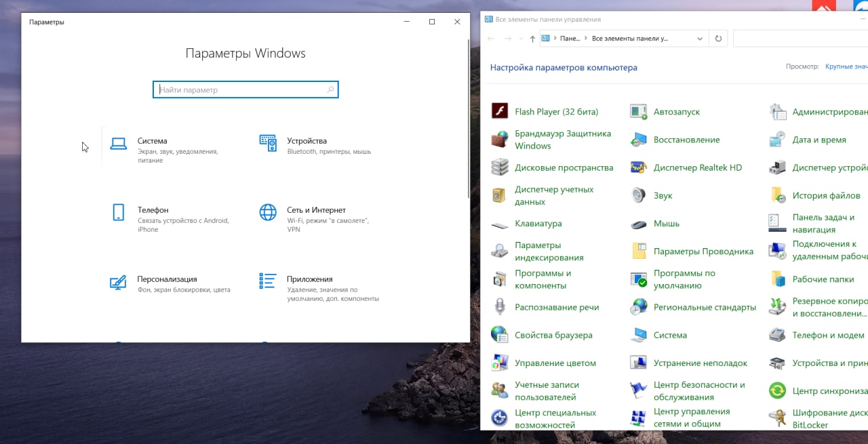868x444 pixels.
Task: Open Подключения к удаленным рабочим столам
Action: [818, 250]
